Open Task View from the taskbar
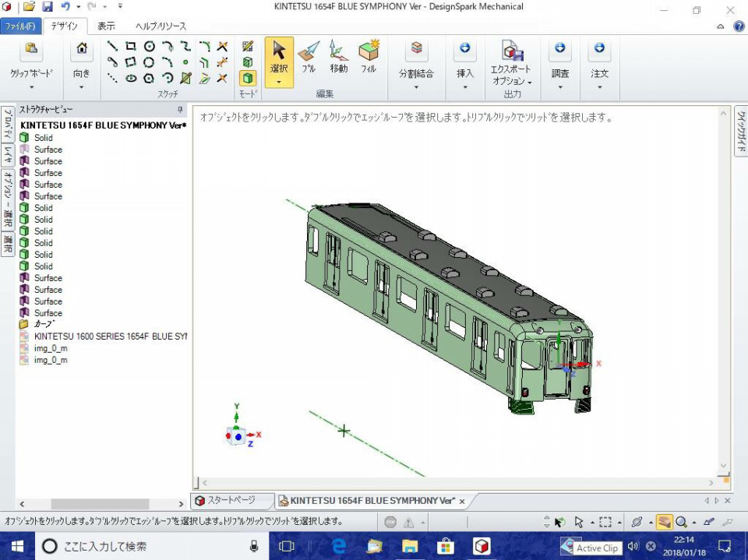This screenshot has width=748, height=560. click(x=286, y=546)
